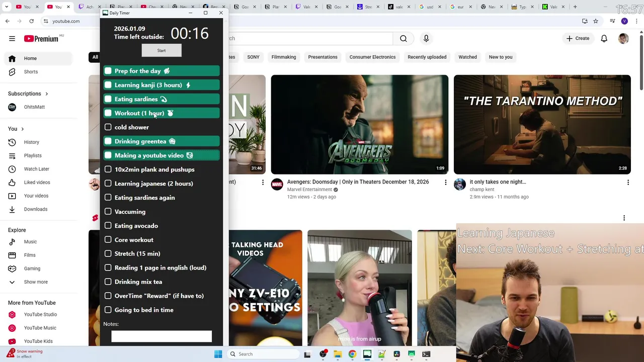Image resolution: width=644 pixels, height=362 pixels.
Task: Select the Recently uploaded filter chip
Action: click(427, 57)
